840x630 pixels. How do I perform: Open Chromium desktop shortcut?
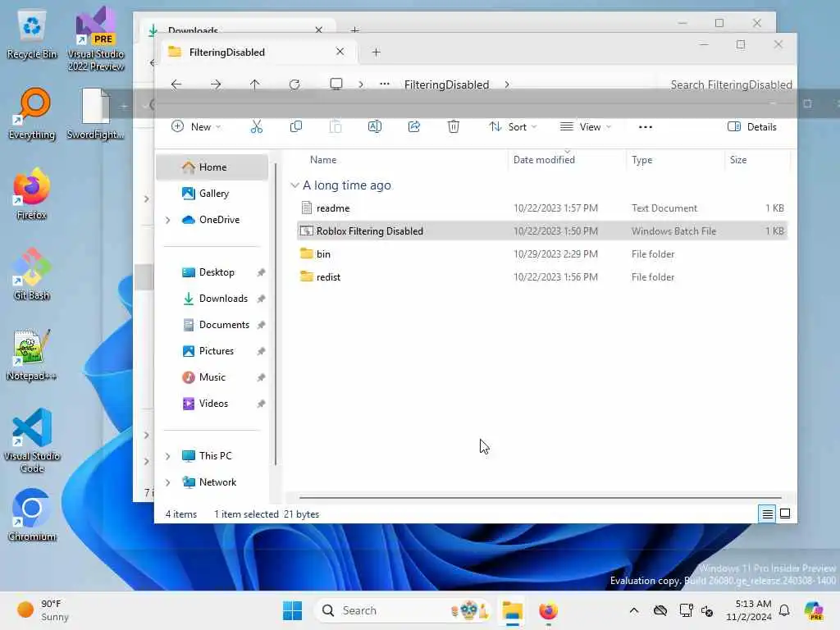click(x=32, y=515)
